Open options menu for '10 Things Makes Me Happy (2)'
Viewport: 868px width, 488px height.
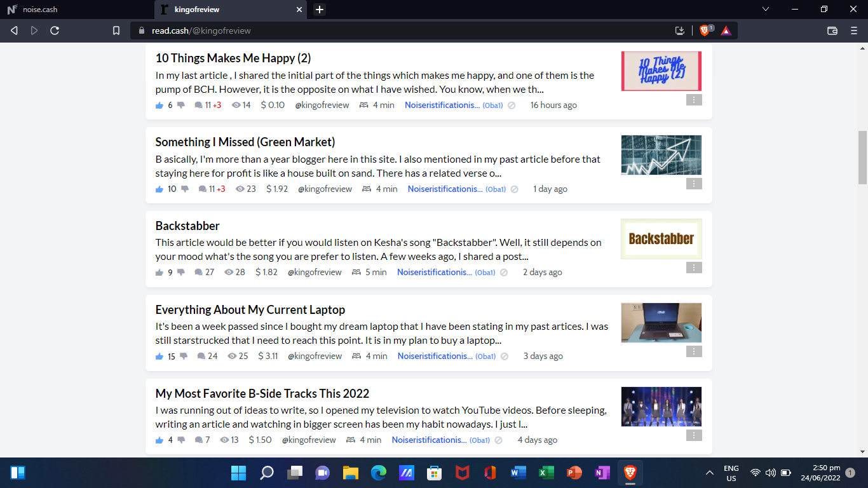[x=694, y=100]
